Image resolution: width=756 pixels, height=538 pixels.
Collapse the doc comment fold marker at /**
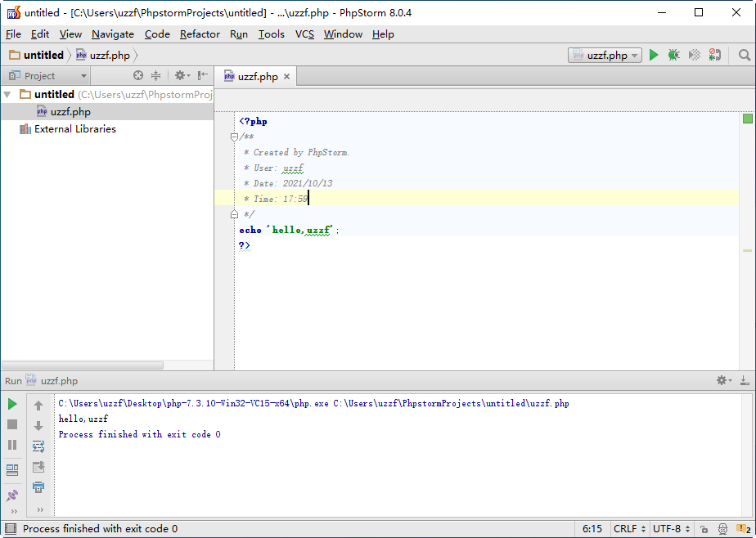coord(234,137)
